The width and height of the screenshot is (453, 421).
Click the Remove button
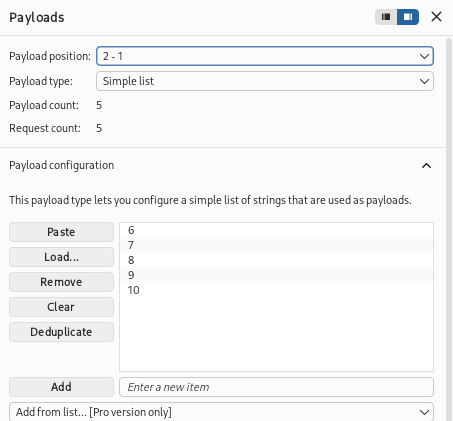(x=61, y=282)
